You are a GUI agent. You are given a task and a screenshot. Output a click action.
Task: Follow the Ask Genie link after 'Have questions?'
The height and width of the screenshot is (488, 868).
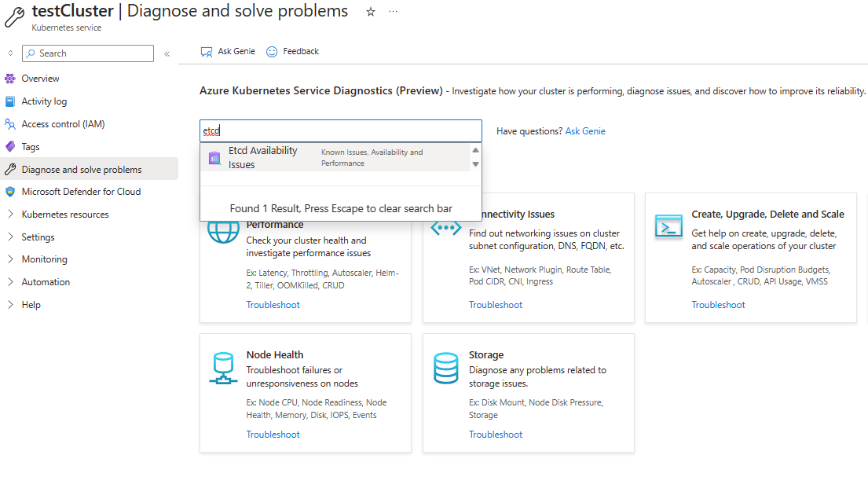[x=585, y=131]
